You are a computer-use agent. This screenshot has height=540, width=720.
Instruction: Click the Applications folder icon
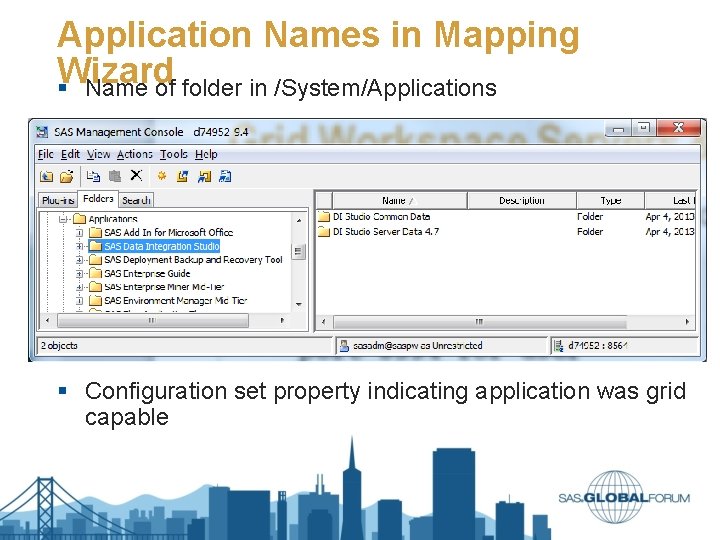pyautogui.click(x=80, y=219)
